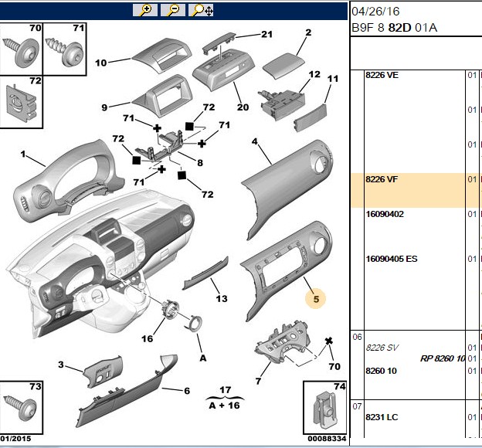Click the date 04/26/16 header
Screen dimensions: 482x448
pos(375,12)
